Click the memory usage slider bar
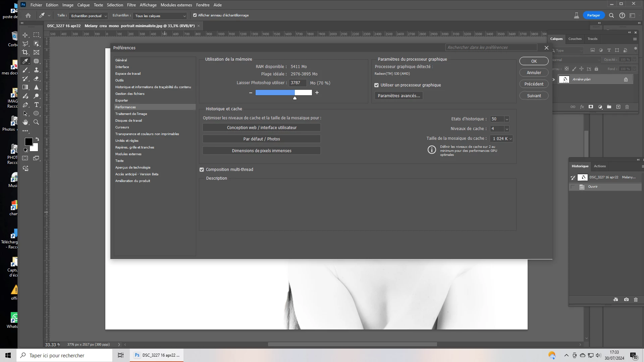The width and height of the screenshot is (644, 362). [x=283, y=93]
